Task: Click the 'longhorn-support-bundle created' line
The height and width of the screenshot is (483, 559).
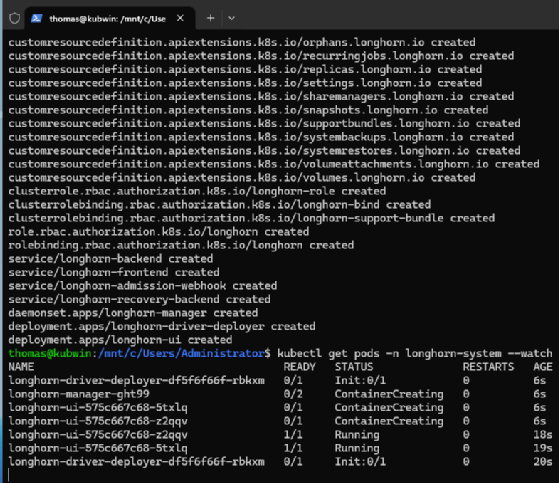Action: point(252,219)
